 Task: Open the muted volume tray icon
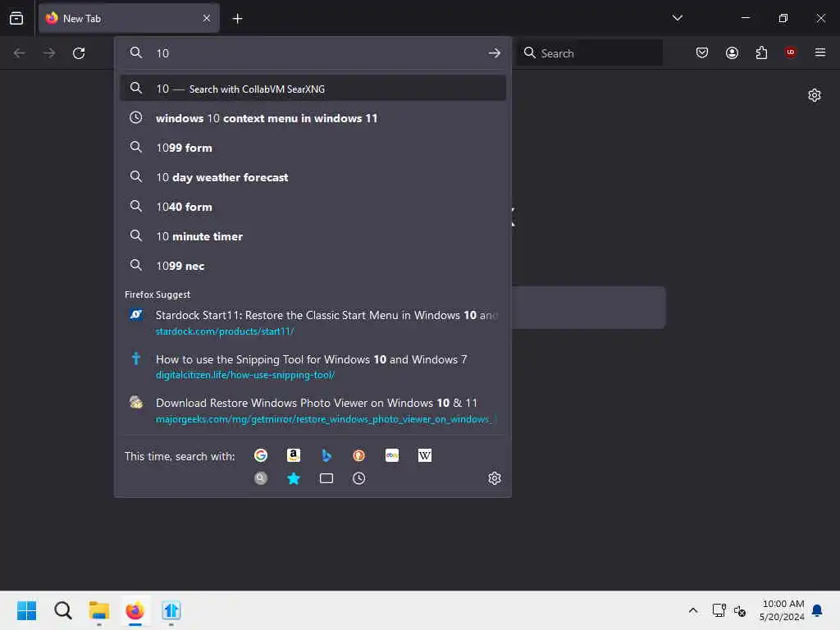(740, 610)
